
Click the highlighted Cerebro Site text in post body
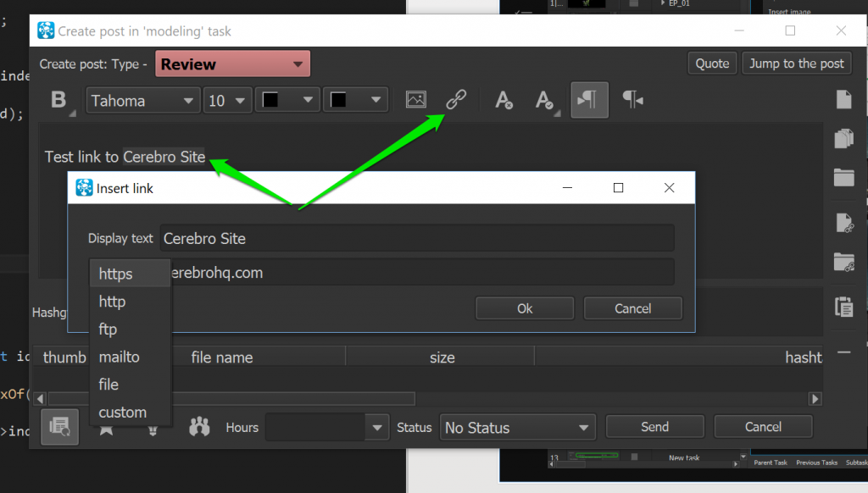[x=164, y=158]
